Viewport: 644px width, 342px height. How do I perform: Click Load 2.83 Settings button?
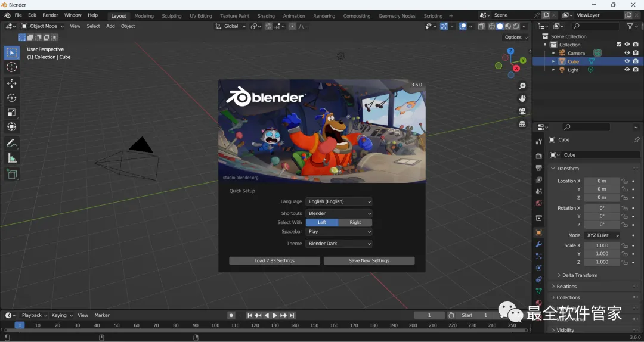click(274, 261)
